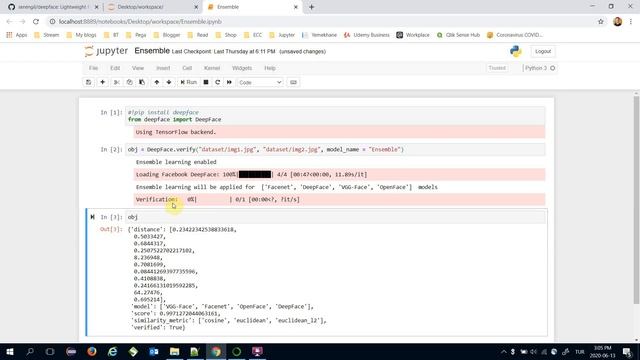Screen dimensions: 640x360
Task: Open the Qlik Sense Hub bookmark
Action: click(458, 35)
